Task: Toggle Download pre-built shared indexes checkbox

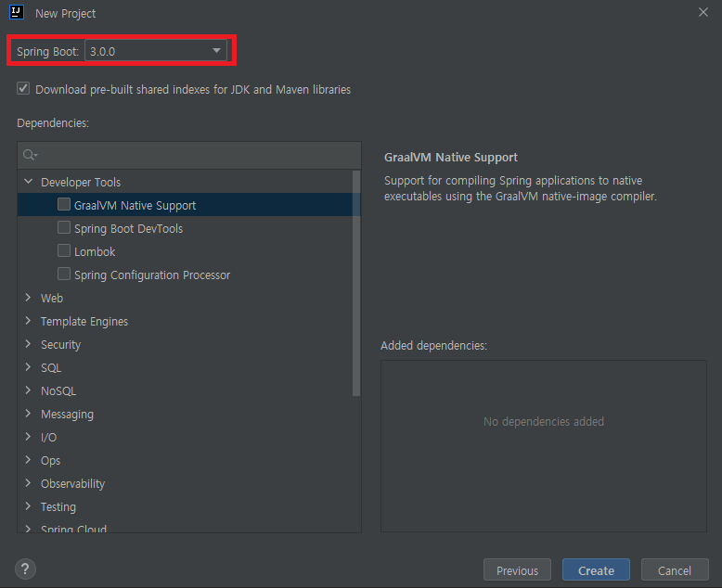Action: [x=23, y=88]
